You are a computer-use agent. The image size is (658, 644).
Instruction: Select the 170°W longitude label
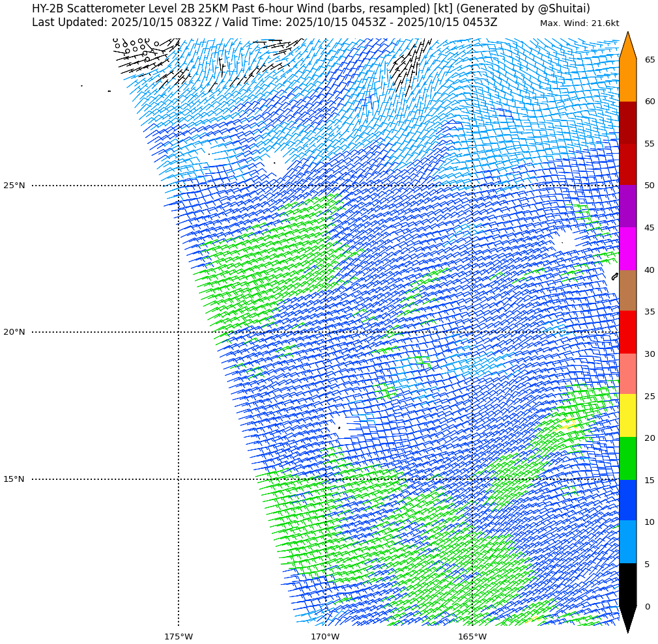coord(325,636)
